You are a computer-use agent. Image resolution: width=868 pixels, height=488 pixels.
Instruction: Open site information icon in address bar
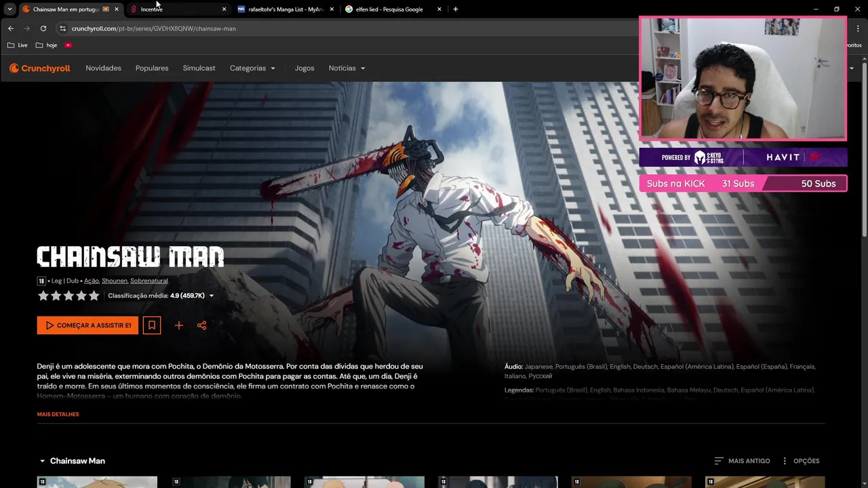[x=62, y=28]
